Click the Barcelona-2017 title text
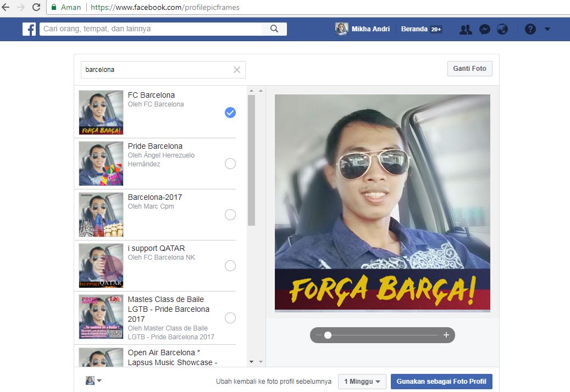 [155, 197]
